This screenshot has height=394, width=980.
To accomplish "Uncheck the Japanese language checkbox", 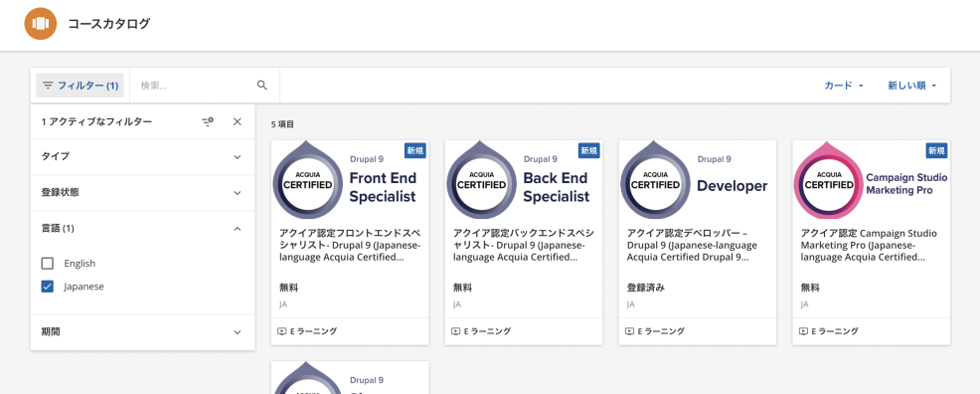I will point(48,287).
